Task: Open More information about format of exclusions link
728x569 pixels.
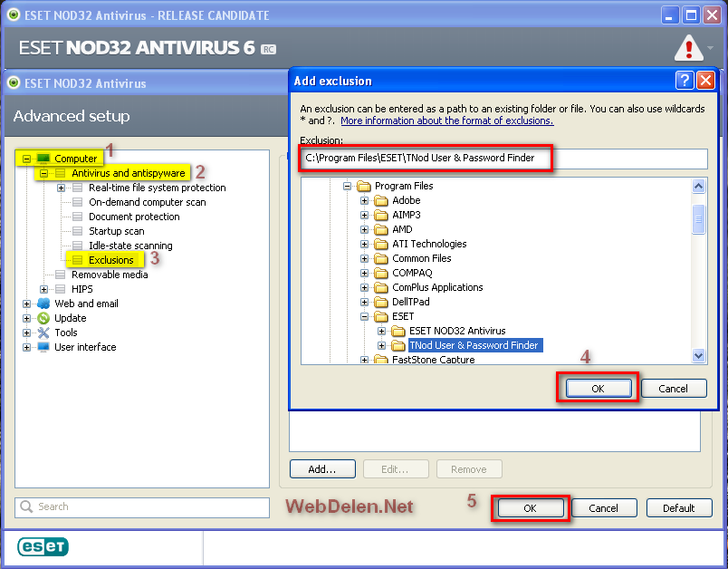Action: pos(447,121)
